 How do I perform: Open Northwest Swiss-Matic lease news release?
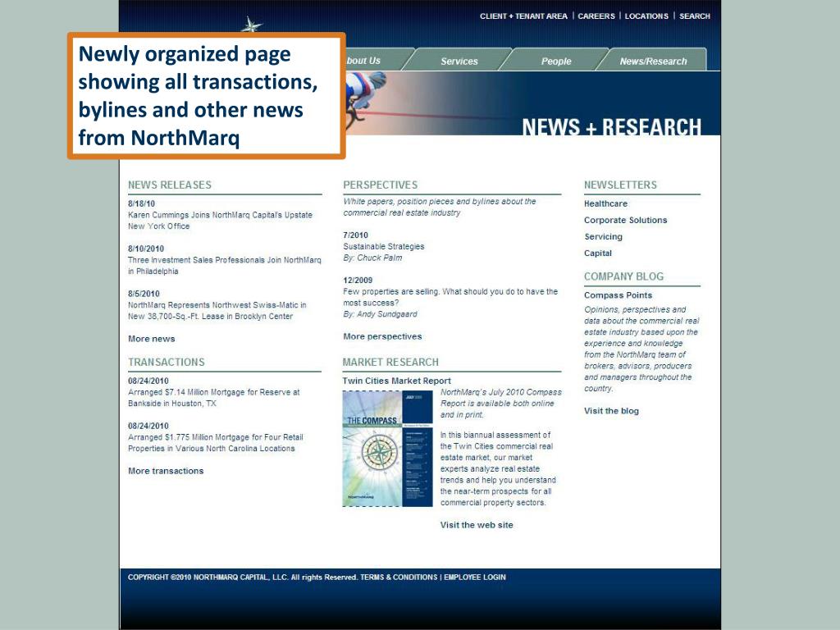[217, 311]
